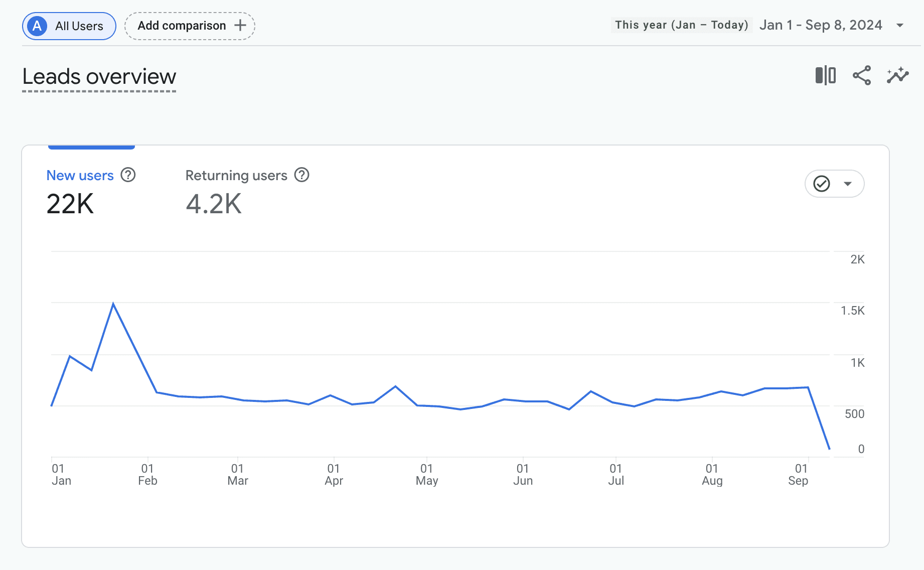
Task: Click the 'This year (Jan – Today)' label
Action: [682, 25]
